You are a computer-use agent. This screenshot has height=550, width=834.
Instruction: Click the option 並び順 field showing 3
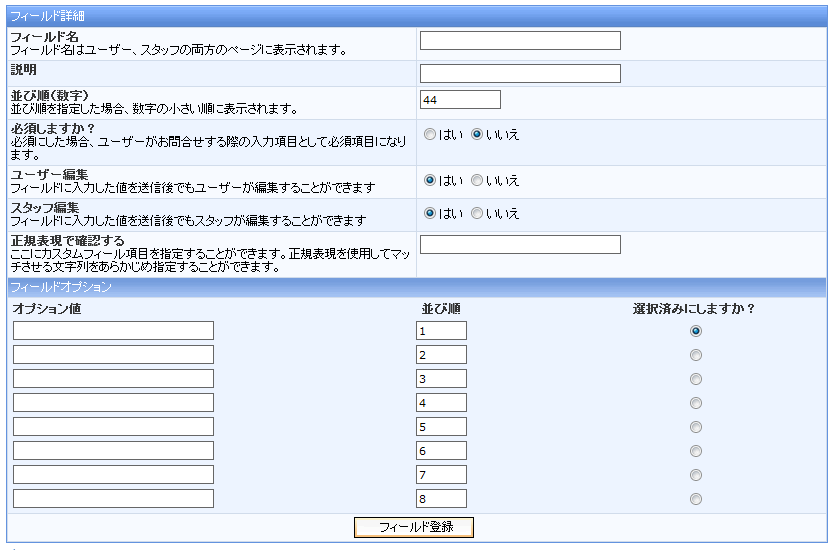point(441,378)
